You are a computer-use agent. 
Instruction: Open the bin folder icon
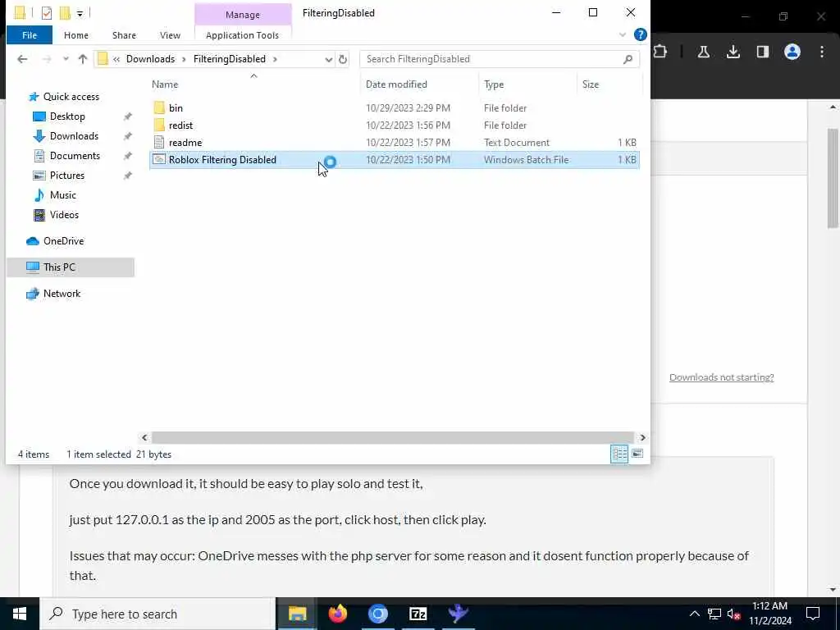(159, 107)
